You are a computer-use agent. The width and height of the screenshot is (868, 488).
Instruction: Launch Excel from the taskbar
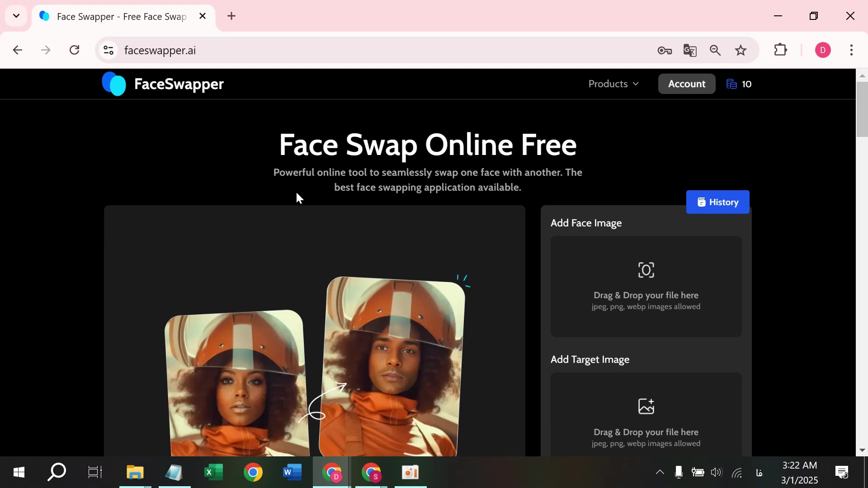[213, 473]
